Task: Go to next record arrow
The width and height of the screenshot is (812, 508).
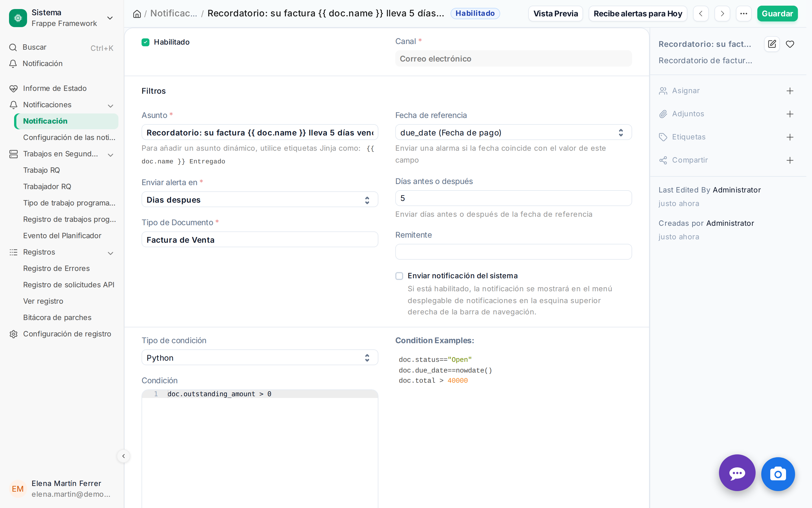Action: click(x=722, y=14)
